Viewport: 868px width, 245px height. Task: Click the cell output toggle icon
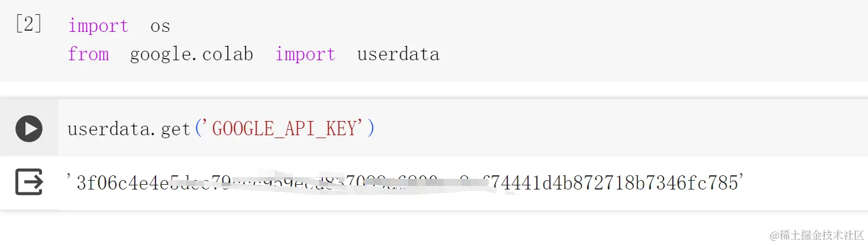[29, 182]
